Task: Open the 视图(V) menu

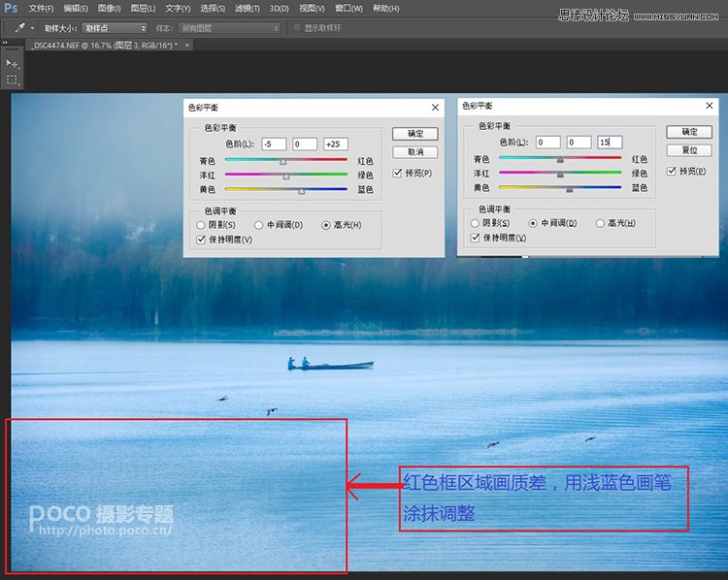Action: (312, 9)
